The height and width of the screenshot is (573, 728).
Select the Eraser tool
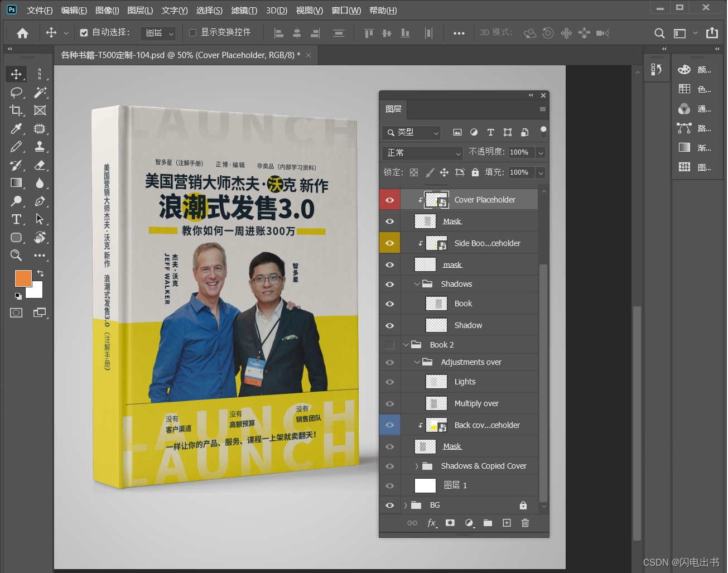40,165
